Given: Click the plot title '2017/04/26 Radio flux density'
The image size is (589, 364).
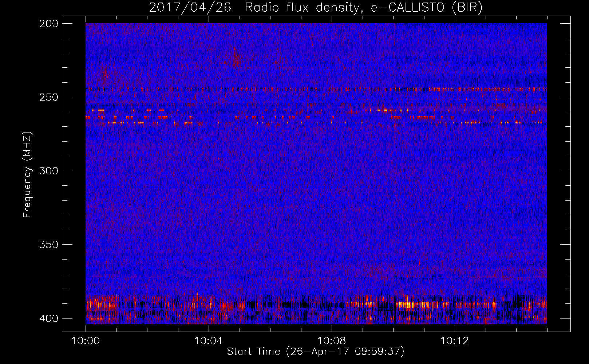Looking at the screenshot, I should [x=316, y=7].
